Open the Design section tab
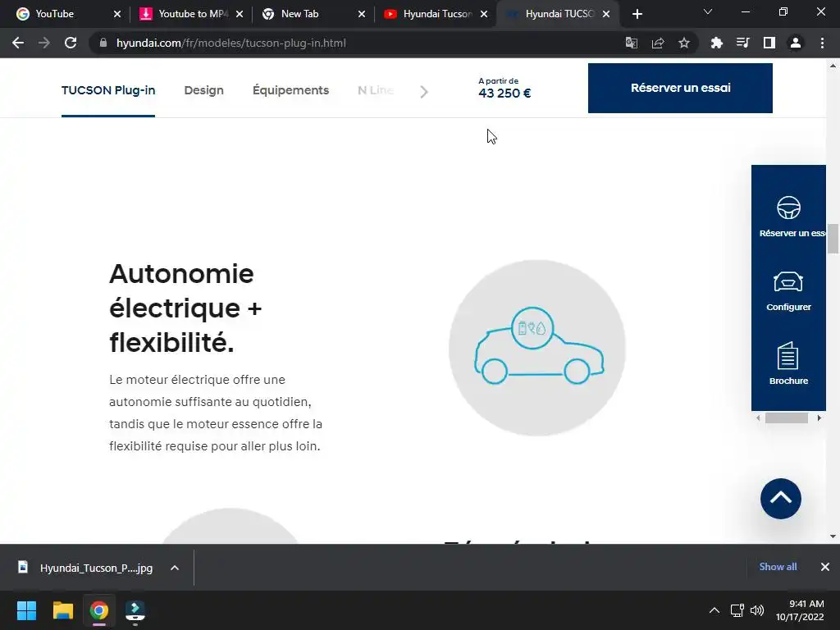 (203, 90)
